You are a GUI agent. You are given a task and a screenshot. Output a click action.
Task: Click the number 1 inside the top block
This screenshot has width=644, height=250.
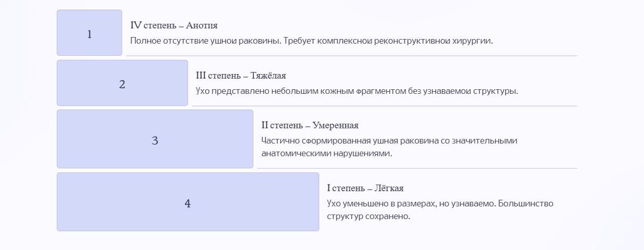(x=90, y=34)
